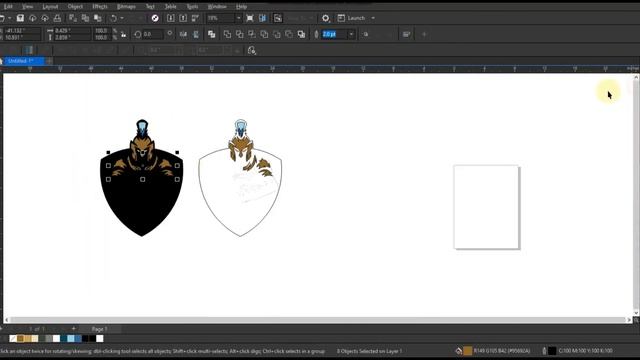Click the full-screen preview icon
This screenshot has width=640, height=360.
pyautogui.click(x=250, y=18)
